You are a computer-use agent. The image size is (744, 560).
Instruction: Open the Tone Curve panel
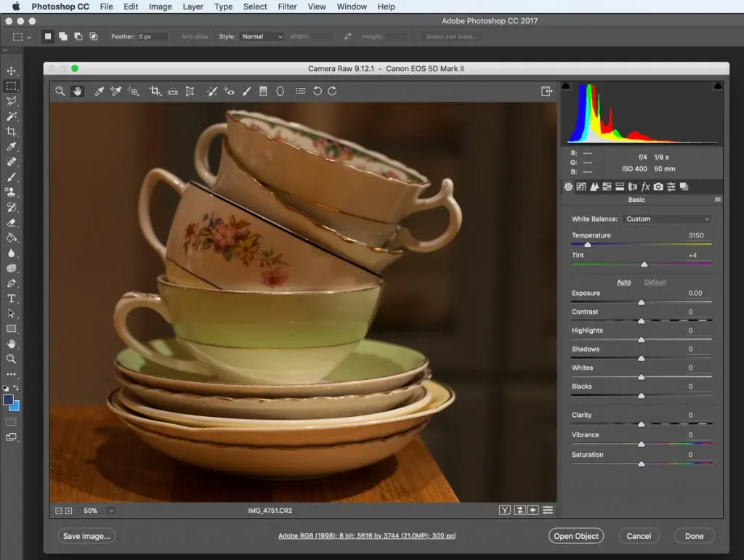click(581, 187)
